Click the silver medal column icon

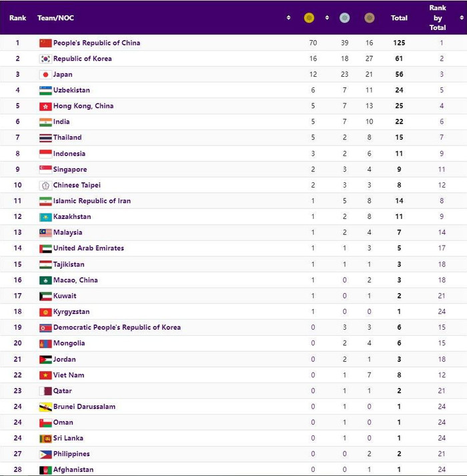[x=344, y=18]
